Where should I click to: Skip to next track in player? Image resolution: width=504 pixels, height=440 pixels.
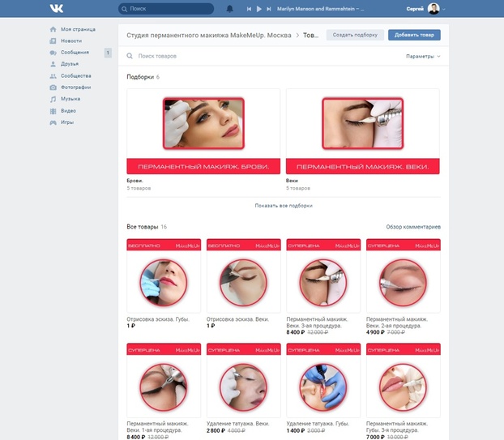[269, 9]
